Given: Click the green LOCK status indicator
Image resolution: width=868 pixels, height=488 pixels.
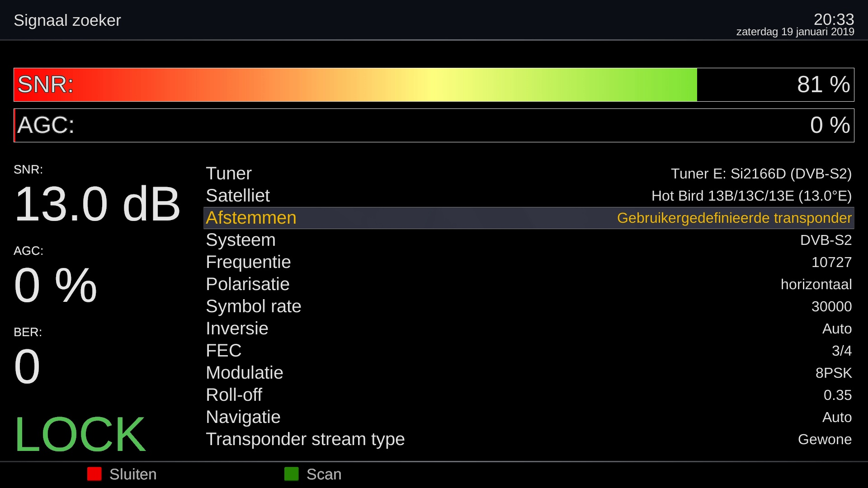Looking at the screenshot, I should click(x=80, y=434).
